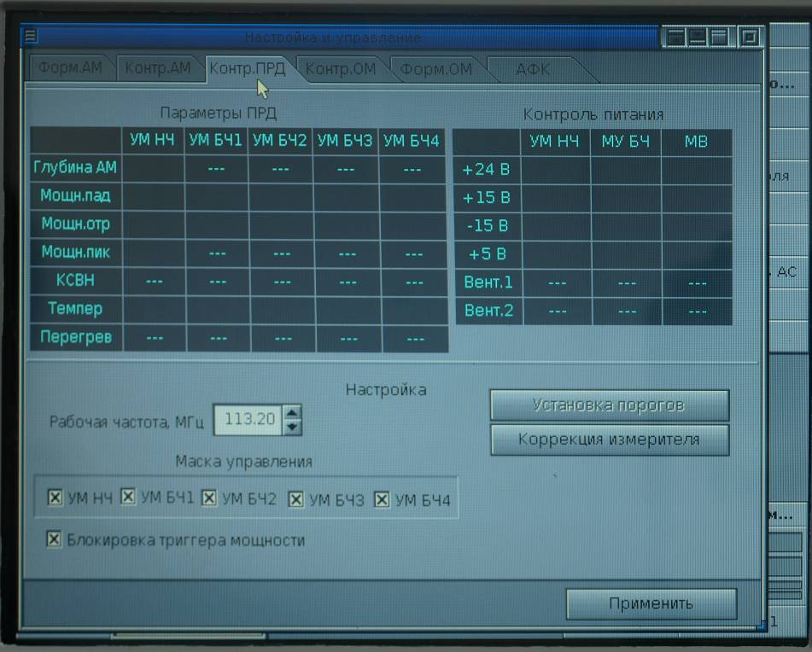Screen dimensions: 812x652
Task: Click the Вент.1 row label
Action: coord(488,282)
